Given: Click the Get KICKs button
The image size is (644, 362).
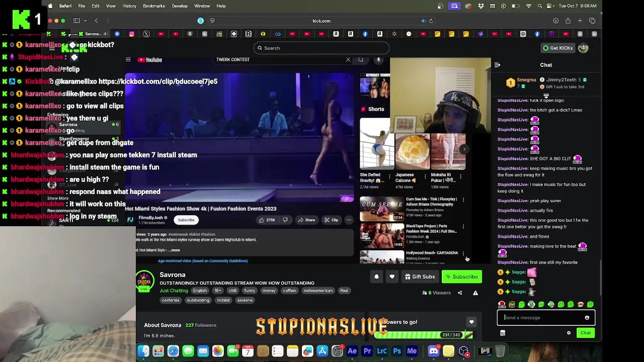Looking at the screenshot, I should (558, 48).
